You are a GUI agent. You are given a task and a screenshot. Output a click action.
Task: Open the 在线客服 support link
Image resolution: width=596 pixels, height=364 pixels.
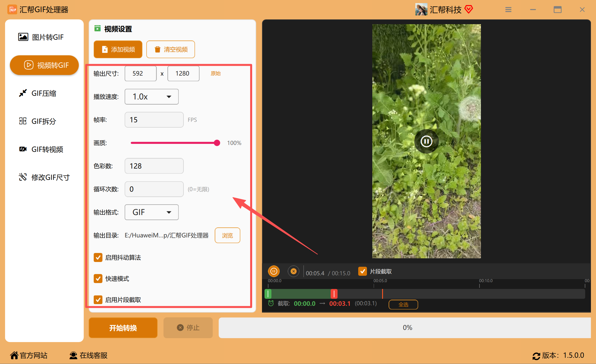[x=88, y=355]
